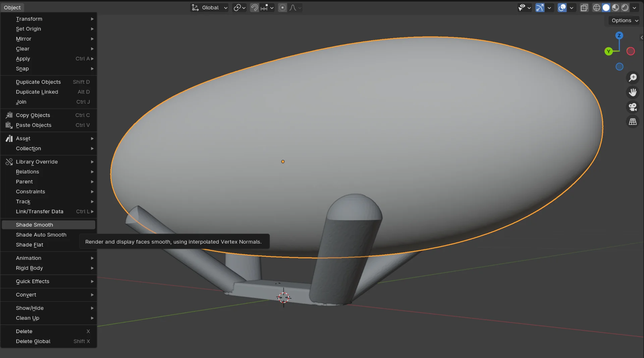This screenshot has height=358, width=644.
Task: Click Shade Flat menu entry
Action: coord(30,245)
